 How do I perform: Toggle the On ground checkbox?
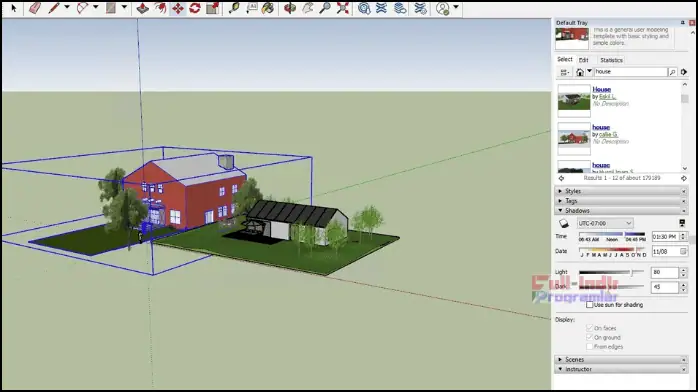[x=589, y=337]
